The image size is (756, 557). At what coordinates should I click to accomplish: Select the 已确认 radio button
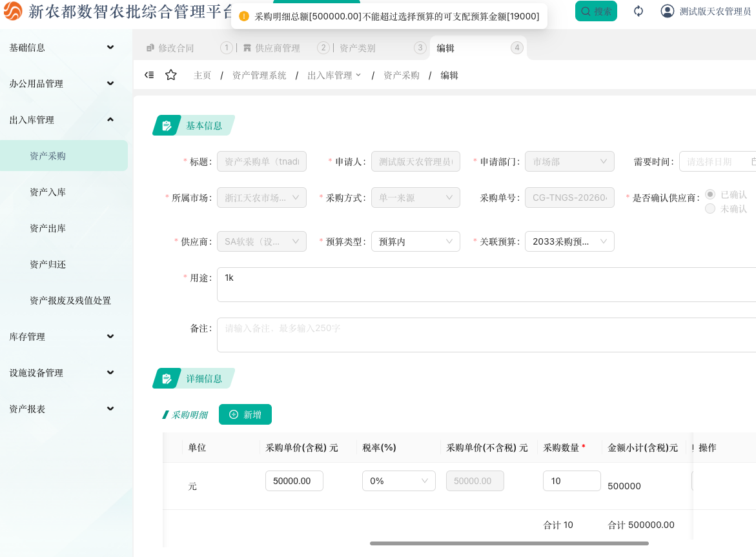(710, 194)
